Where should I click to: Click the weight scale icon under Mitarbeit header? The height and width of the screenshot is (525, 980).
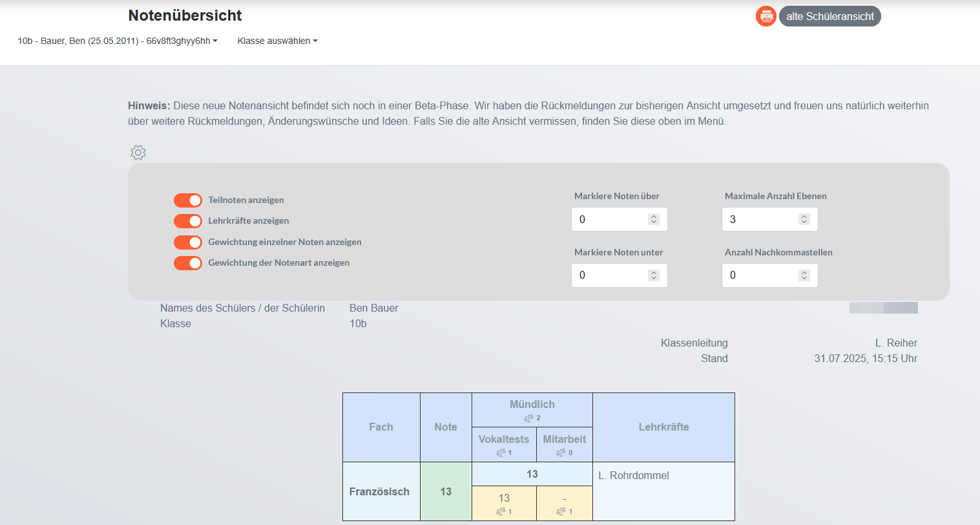(561, 453)
